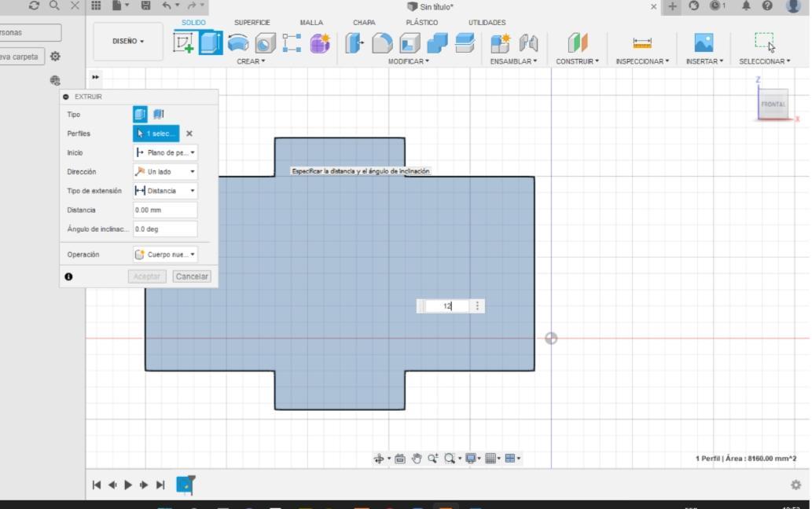Click the Insert image icon
Image resolution: width=812 pixels, height=509 pixels.
[704, 43]
